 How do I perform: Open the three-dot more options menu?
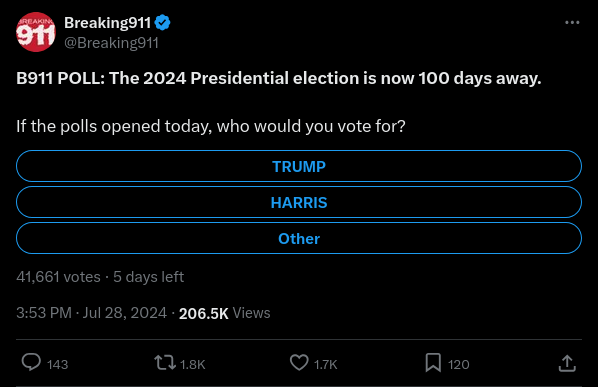coord(572,22)
